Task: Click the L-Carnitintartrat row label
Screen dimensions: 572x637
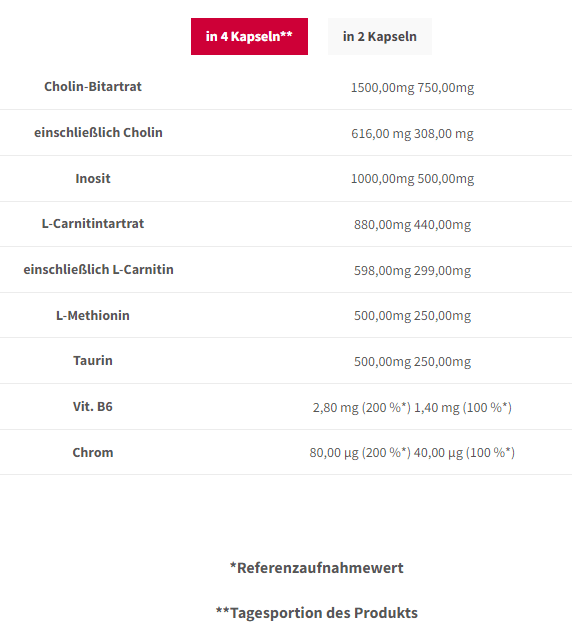Action: [93, 223]
